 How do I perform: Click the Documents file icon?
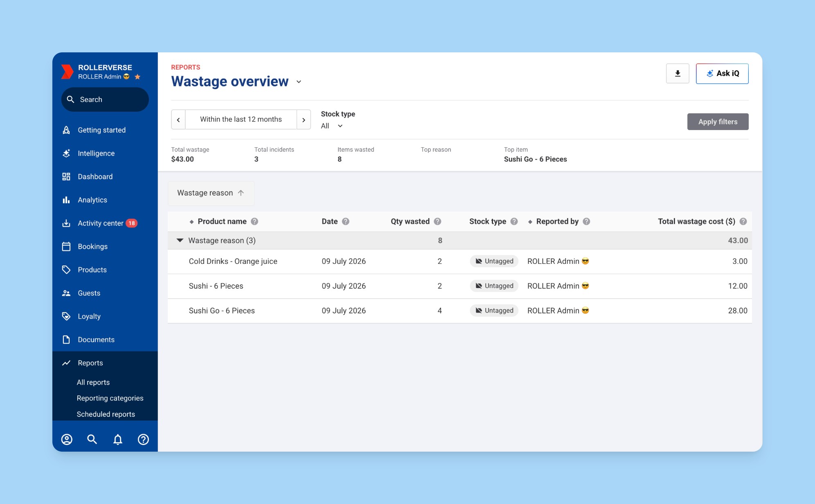(66, 340)
